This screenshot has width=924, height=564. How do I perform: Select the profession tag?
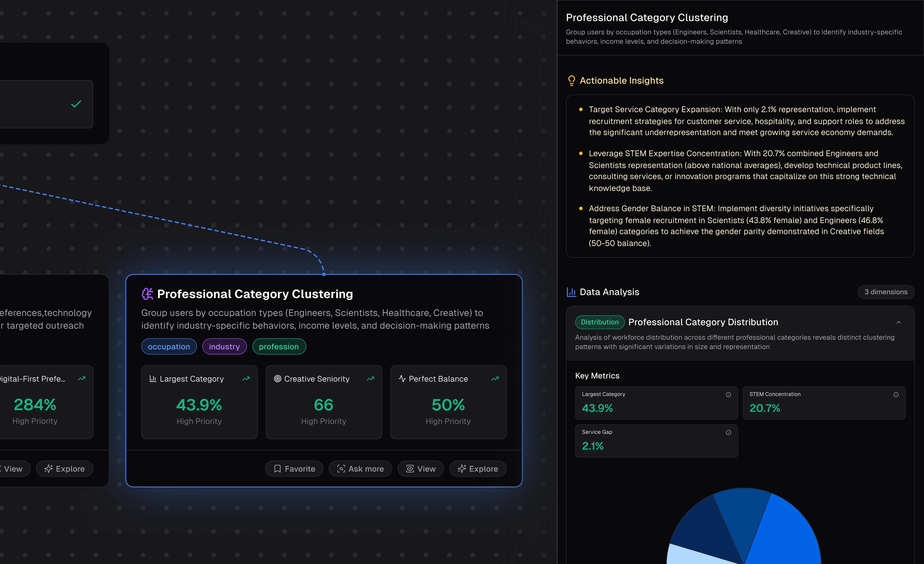tap(279, 347)
